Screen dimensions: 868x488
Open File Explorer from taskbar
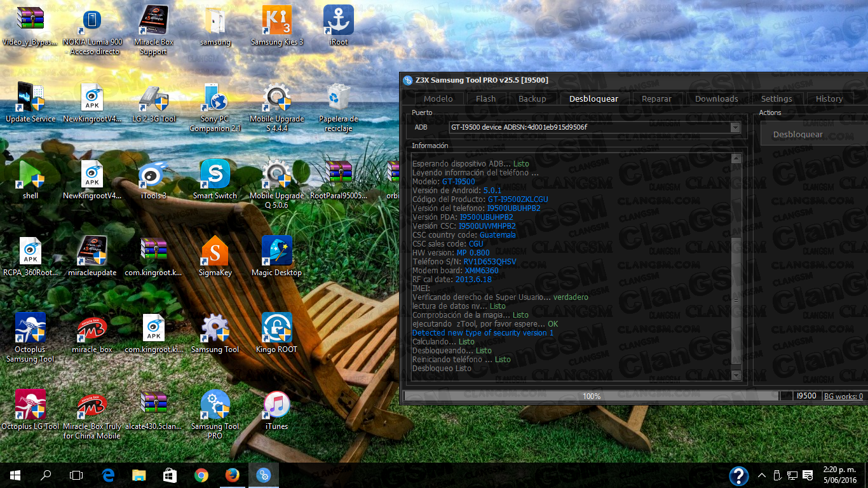click(x=139, y=475)
